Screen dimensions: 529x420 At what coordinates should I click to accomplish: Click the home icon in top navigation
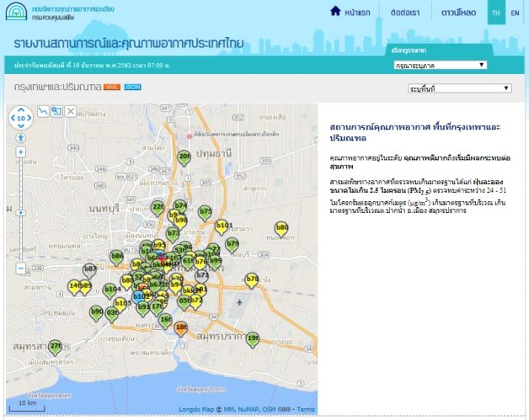(335, 12)
